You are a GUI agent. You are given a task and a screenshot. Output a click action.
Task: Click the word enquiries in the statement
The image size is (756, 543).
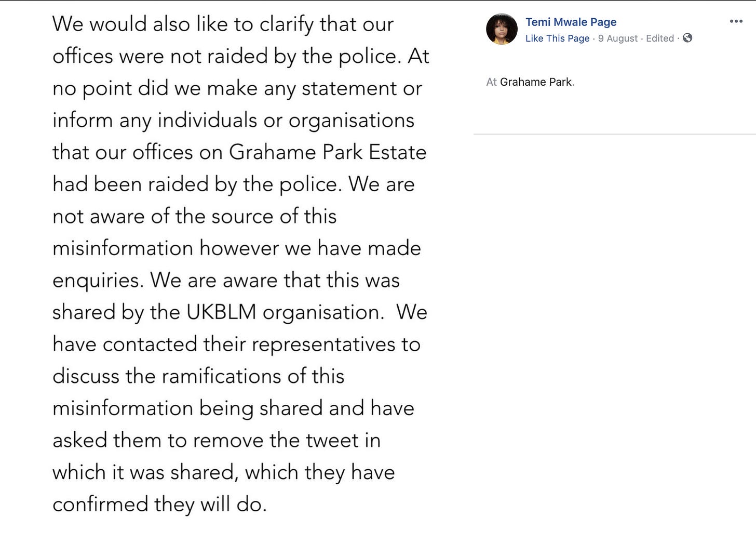(x=97, y=281)
